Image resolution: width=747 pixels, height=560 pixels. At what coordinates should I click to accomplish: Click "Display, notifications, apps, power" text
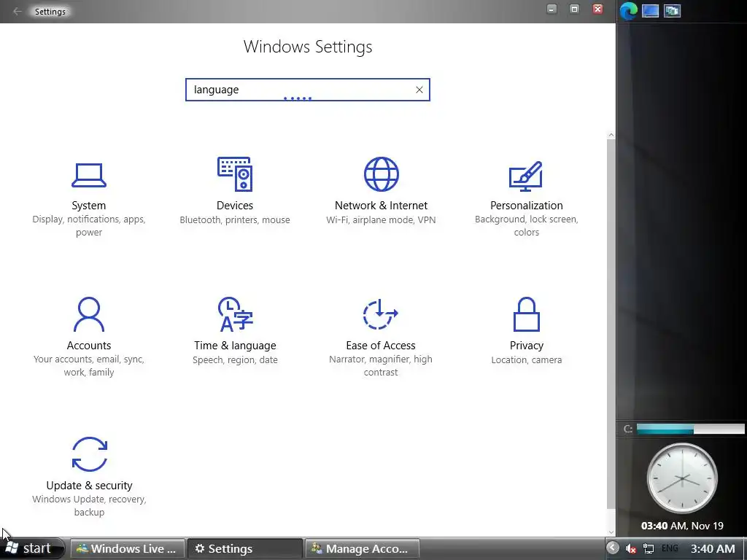pyautogui.click(x=88, y=226)
